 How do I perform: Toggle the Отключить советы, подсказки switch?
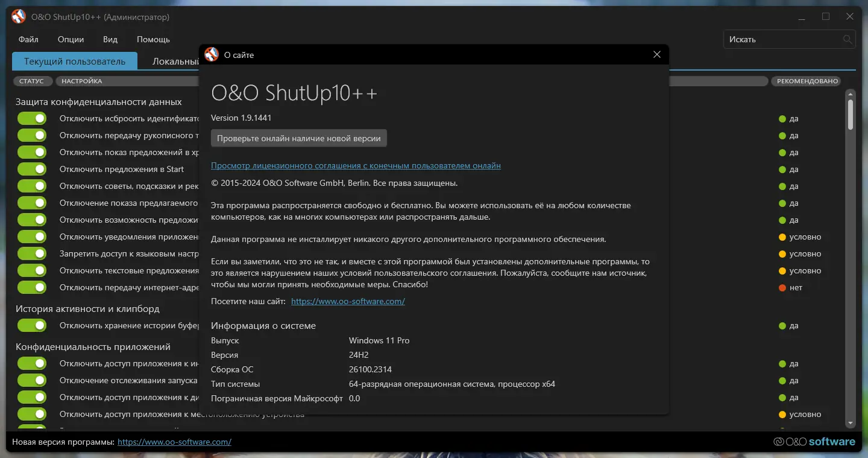pyautogui.click(x=32, y=186)
